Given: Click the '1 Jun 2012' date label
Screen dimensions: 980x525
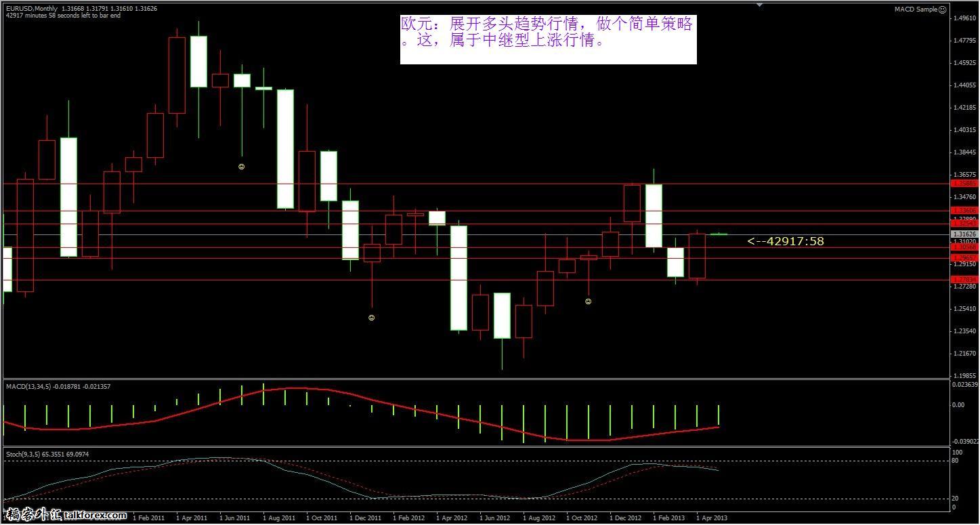Looking at the screenshot, I should pyautogui.click(x=495, y=518).
